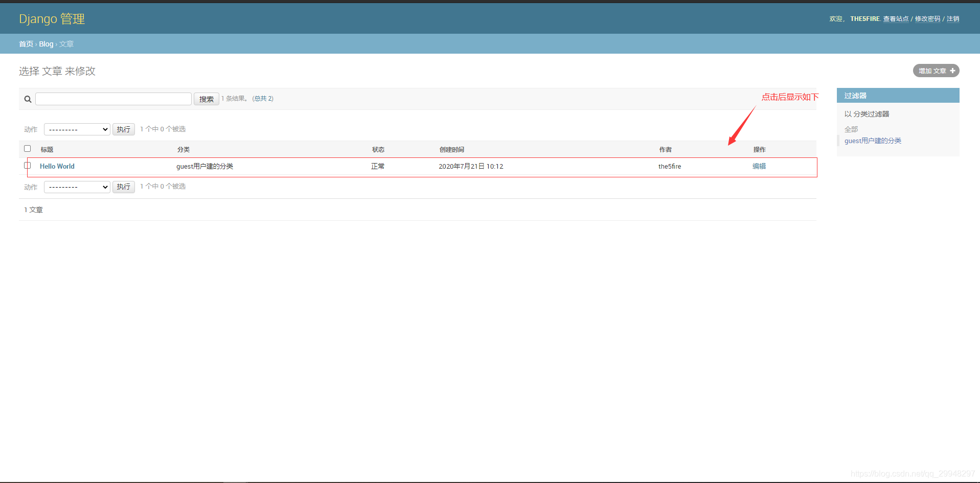Click the search magnifier icon
Viewport: 980px width, 483px height.
tap(28, 99)
